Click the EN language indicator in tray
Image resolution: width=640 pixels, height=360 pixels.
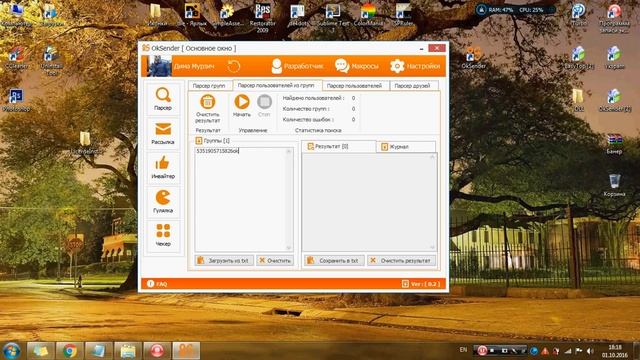pos(463,350)
